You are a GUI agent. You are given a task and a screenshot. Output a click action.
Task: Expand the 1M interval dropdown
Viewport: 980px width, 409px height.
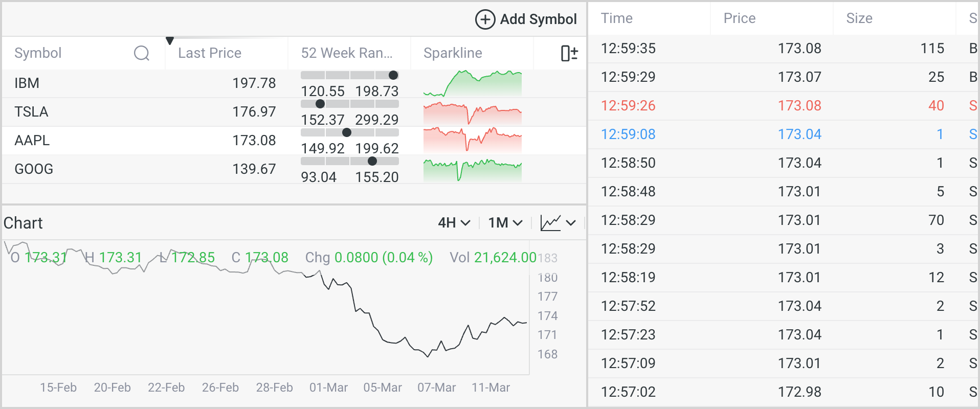[x=505, y=223]
